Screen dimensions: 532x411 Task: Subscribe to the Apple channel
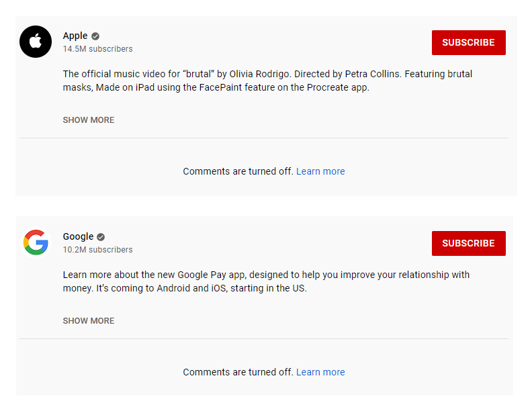[469, 42]
